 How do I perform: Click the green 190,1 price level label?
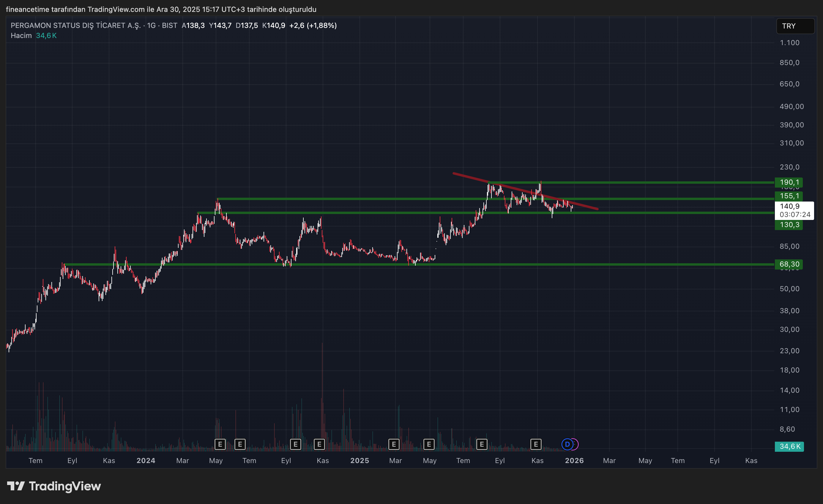click(x=789, y=182)
